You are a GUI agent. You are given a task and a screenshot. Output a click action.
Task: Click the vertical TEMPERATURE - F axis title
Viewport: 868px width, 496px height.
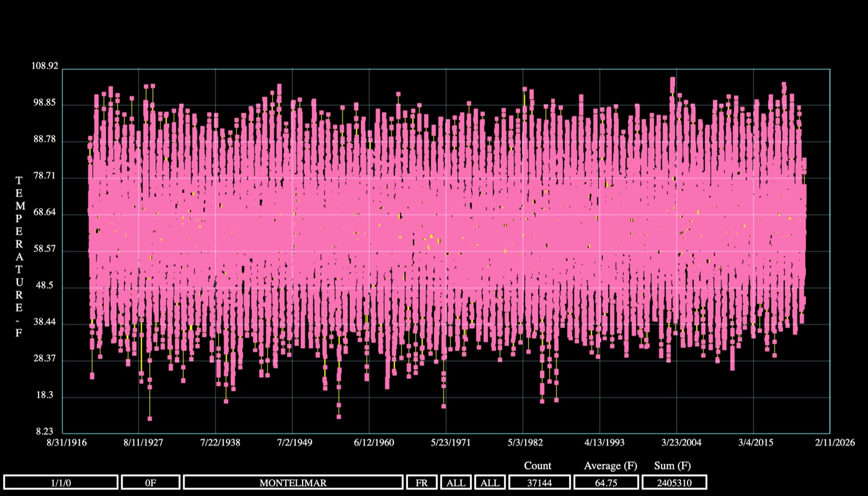click(19, 257)
